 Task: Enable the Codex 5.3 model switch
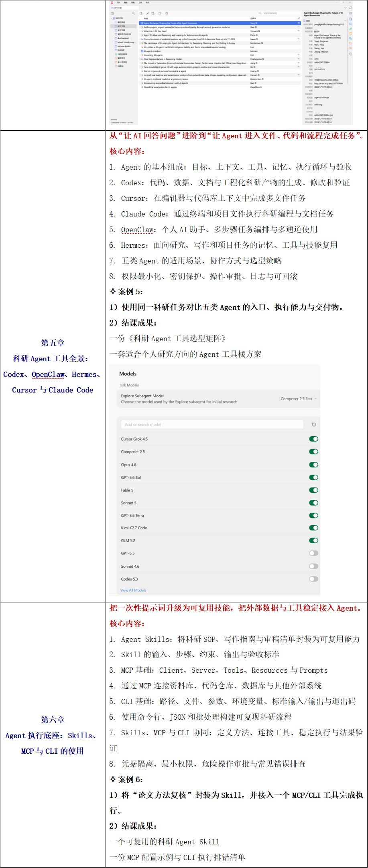(x=314, y=579)
